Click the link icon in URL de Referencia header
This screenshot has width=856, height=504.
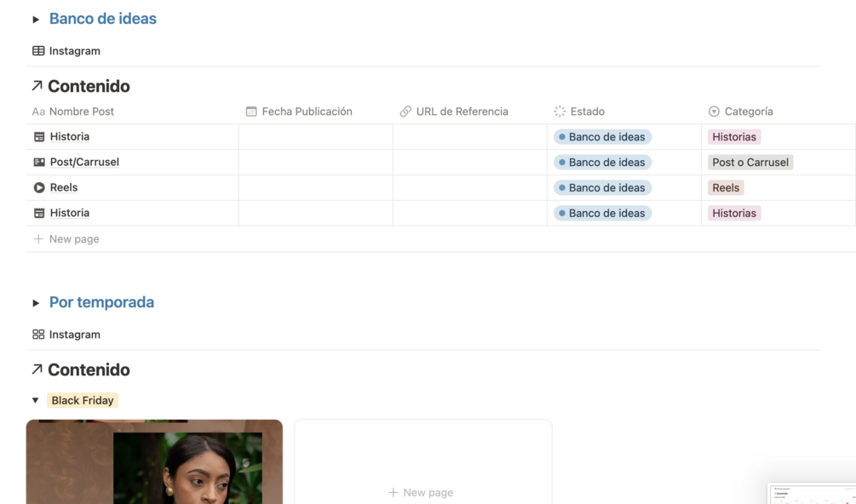(405, 112)
